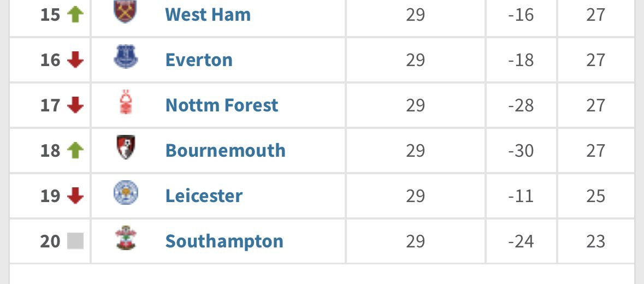Click the West Ham club crest
This screenshot has width=644, height=284.
tap(125, 11)
